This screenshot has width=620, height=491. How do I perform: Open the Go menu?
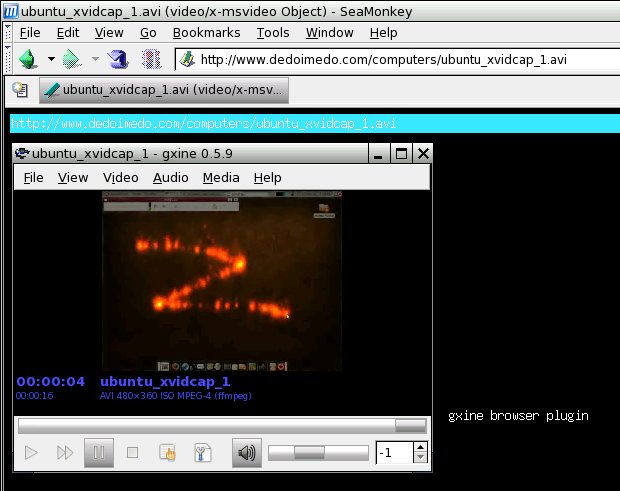(x=148, y=32)
